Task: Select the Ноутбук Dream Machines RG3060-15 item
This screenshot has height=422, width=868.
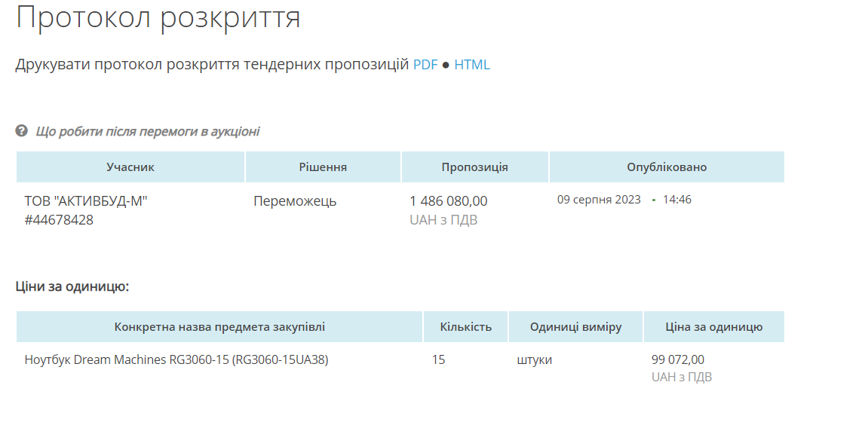Action: click(176, 360)
